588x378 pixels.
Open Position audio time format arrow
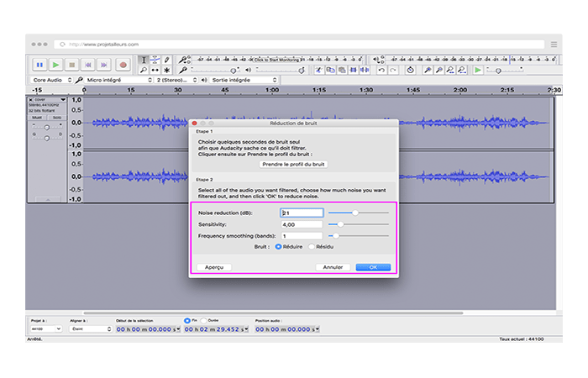318,329
